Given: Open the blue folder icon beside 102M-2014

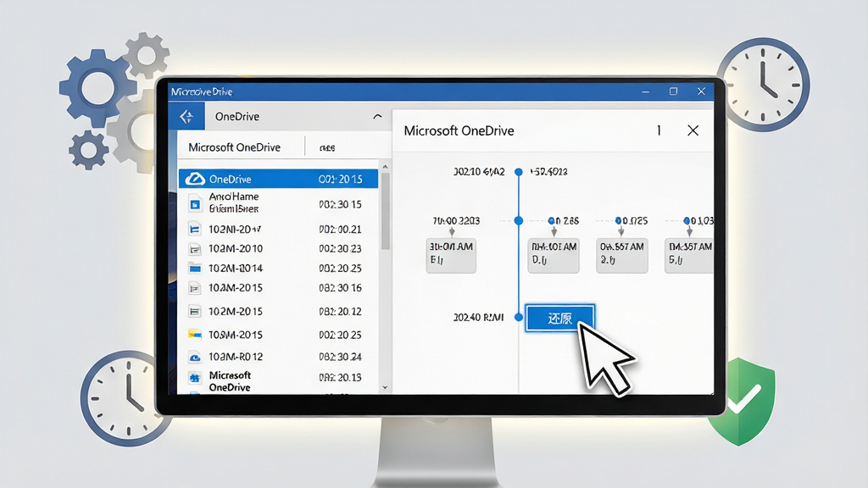Looking at the screenshot, I should (x=195, y=269).
